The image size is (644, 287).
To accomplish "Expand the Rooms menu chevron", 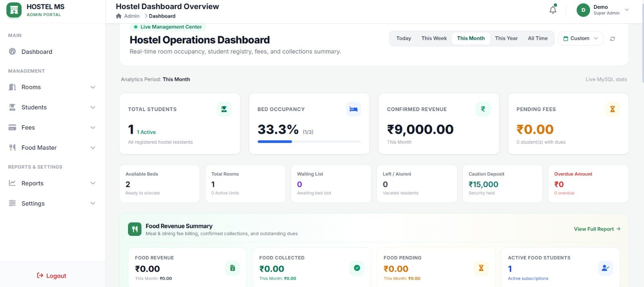I will point(93,87).
